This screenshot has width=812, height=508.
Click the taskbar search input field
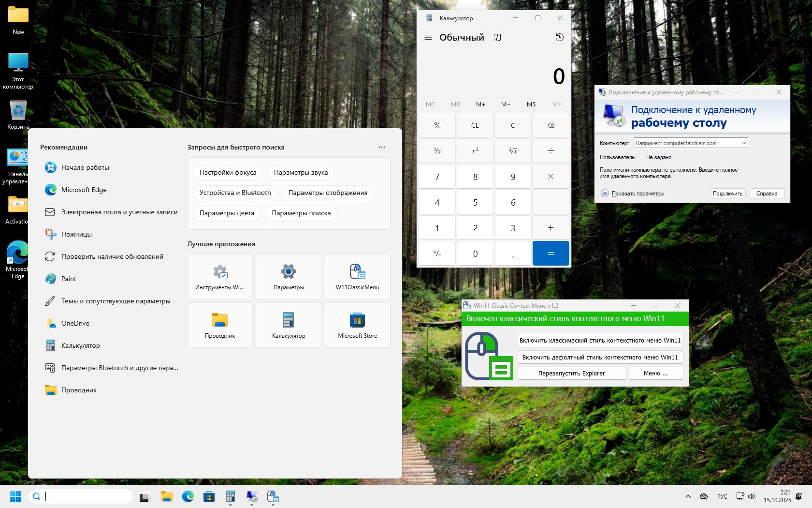click(87, 496)
